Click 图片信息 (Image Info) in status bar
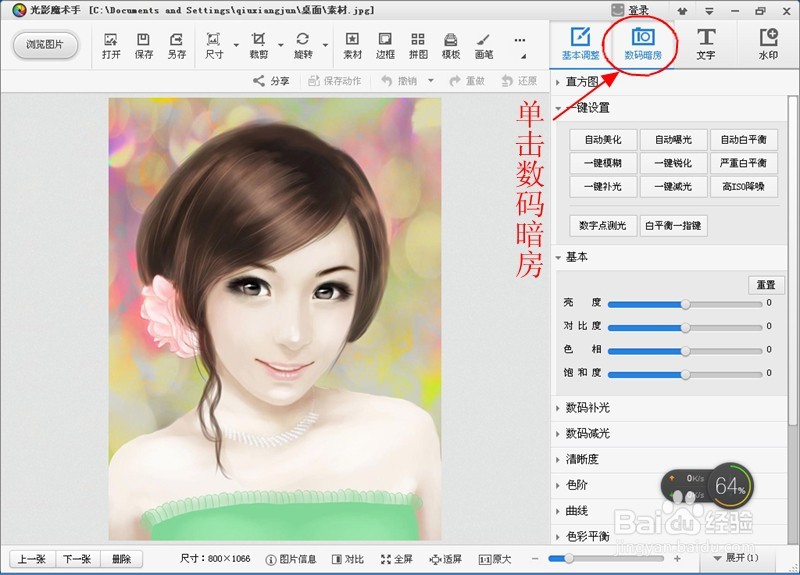800x575 pixels. click(x=291, y=559)
